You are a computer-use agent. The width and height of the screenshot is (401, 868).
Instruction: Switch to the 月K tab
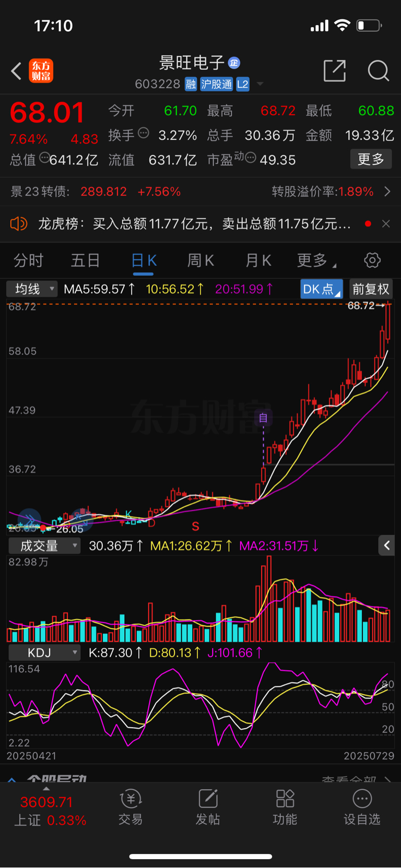coord(258,260)
